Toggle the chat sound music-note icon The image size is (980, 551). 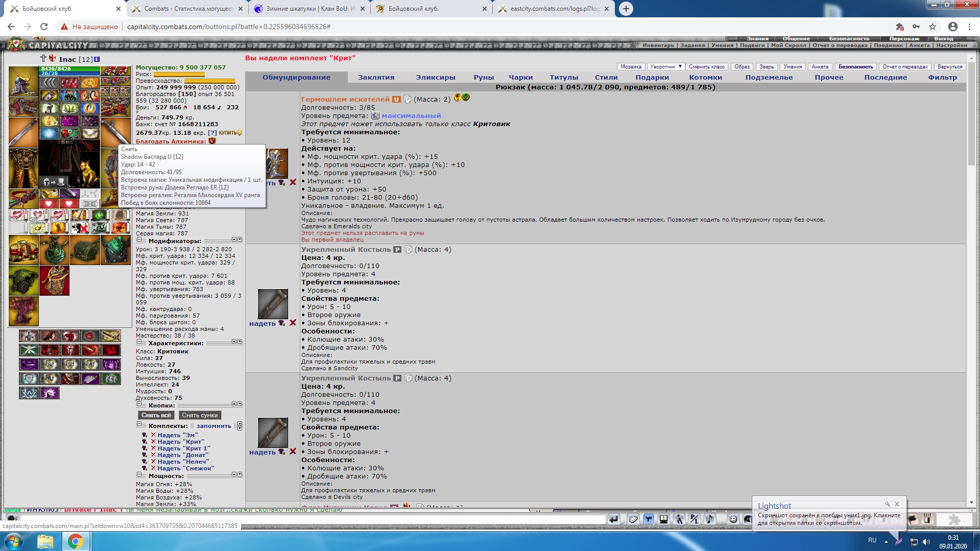[x=710, y=519]
